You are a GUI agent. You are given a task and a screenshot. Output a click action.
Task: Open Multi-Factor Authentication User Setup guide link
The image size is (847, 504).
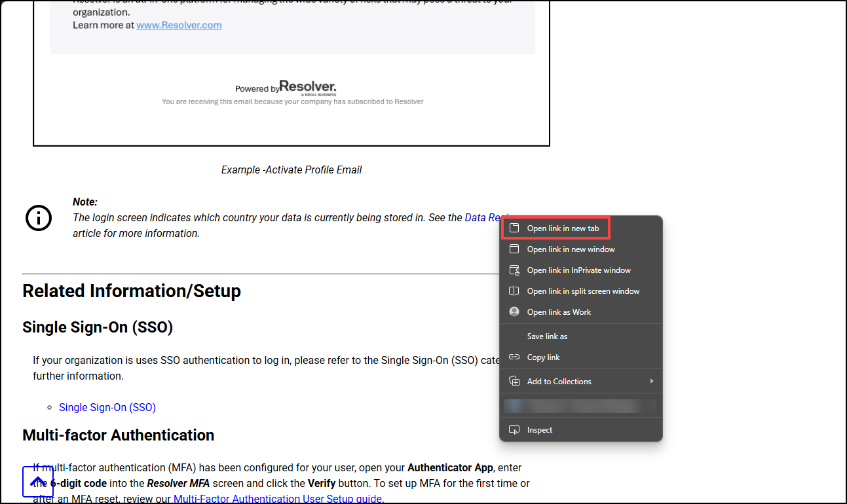[x=278, y=498]
